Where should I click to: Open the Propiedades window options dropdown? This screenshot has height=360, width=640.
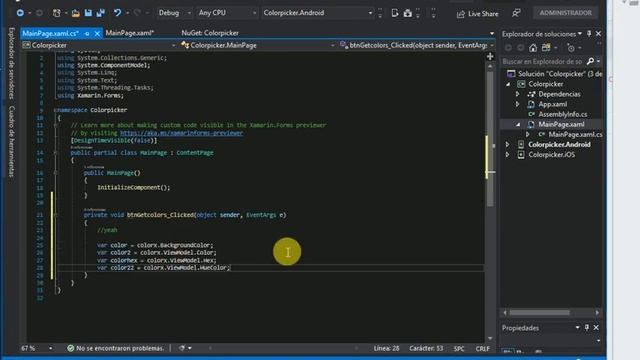tap(578, 327)
